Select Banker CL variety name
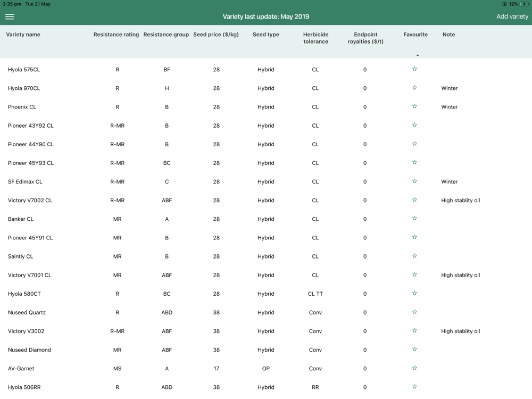Screen dimensions: 532x399 coord(21,219)
